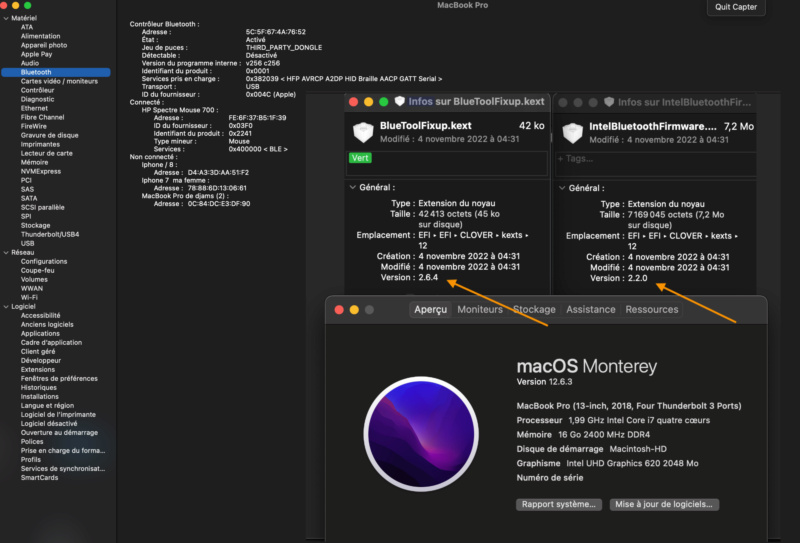Open the Stockage tab
The width and height of the screenshot is (800, 543).
click(x=534, y=309)
